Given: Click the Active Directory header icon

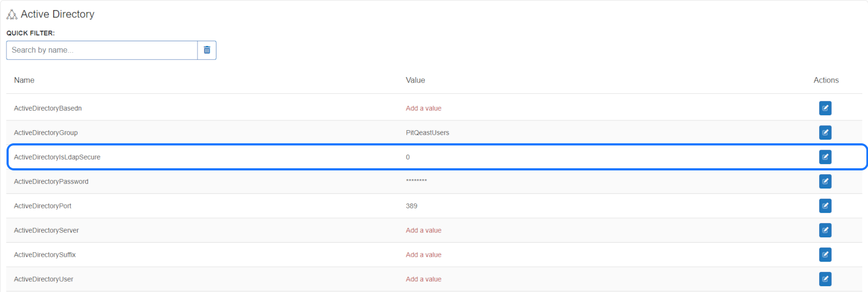Looking at the screenshot, I should pos(12,15).
